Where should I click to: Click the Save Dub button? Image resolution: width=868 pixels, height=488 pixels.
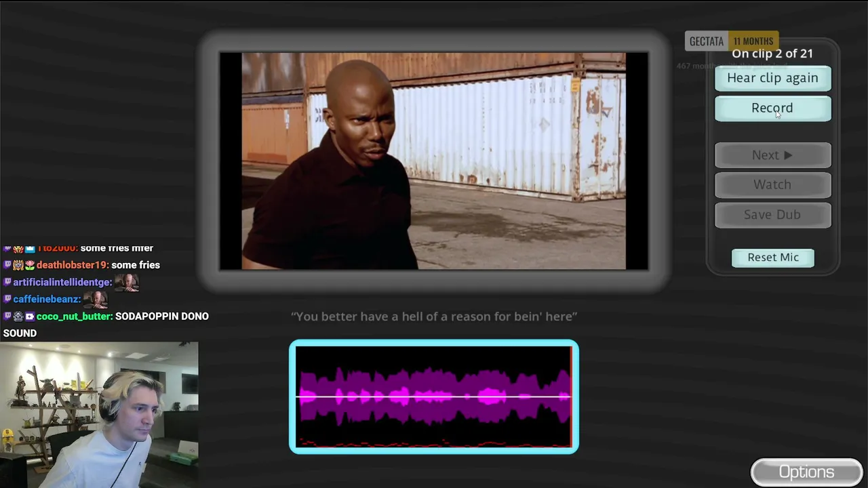coord(772,215)
